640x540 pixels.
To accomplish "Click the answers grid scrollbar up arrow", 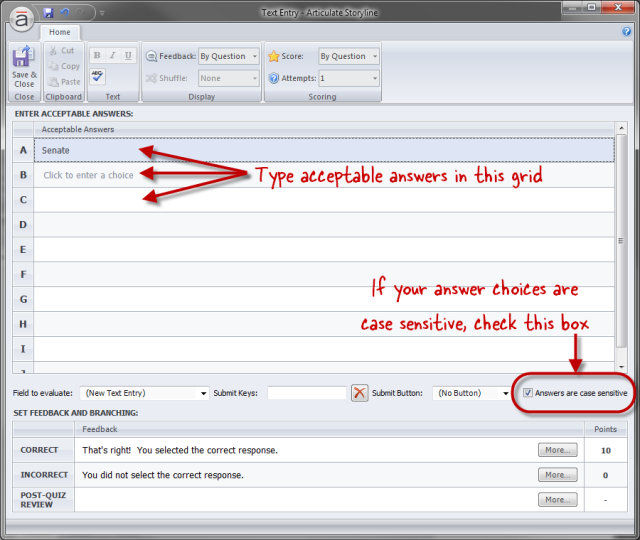I will click(x=621, y=128).
